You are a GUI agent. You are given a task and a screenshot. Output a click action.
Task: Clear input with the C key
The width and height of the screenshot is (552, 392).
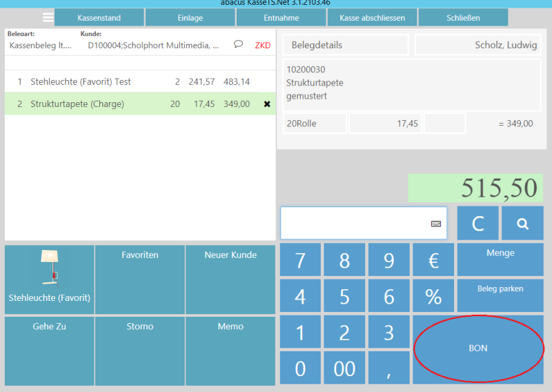(477, 224)
